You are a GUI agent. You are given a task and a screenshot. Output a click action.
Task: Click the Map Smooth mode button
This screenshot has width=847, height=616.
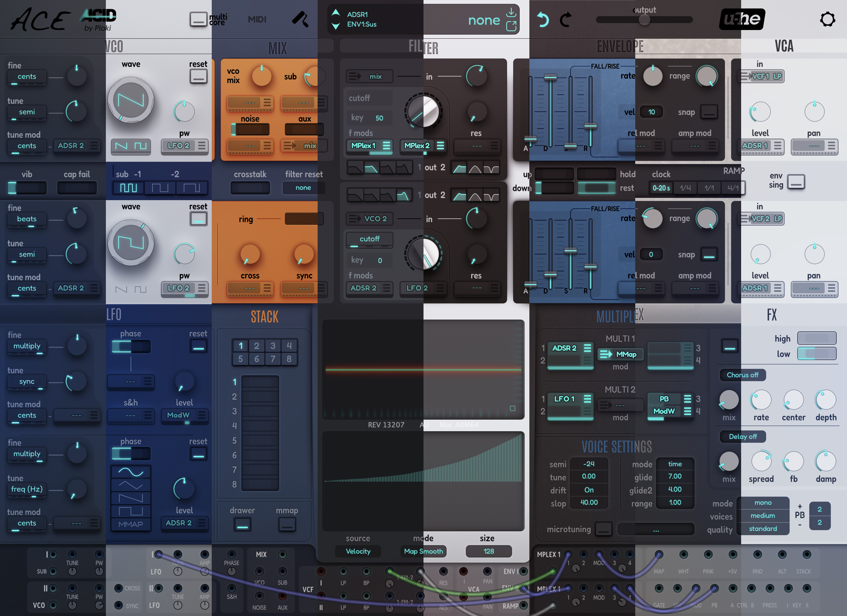(423, 551)
